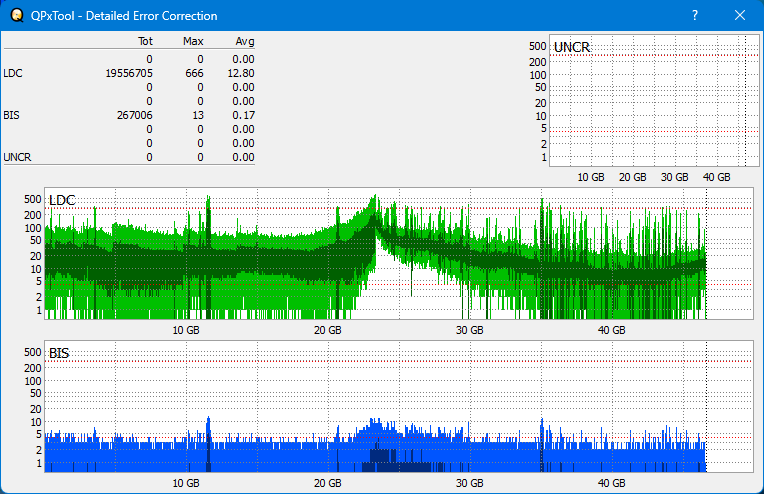The height and width of the screenshot is (494, 764).
Task: Click the QPxTool app icon in title bar
Action: tap(17, 16)
